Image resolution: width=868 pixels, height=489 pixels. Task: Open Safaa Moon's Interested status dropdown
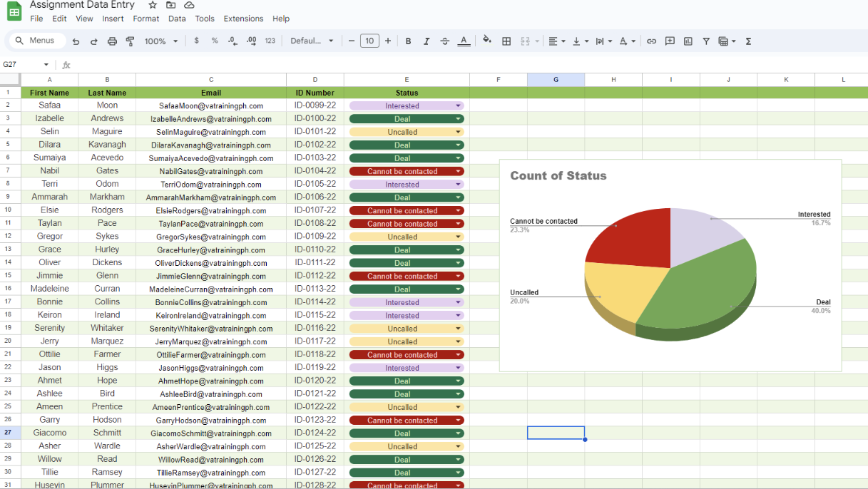coord(458,105)
